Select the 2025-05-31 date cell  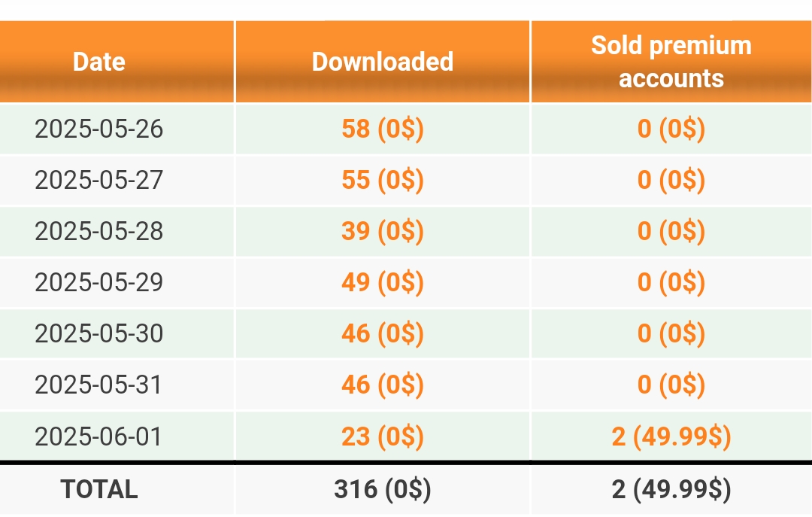pyautogui.click(x=99, y=385)
